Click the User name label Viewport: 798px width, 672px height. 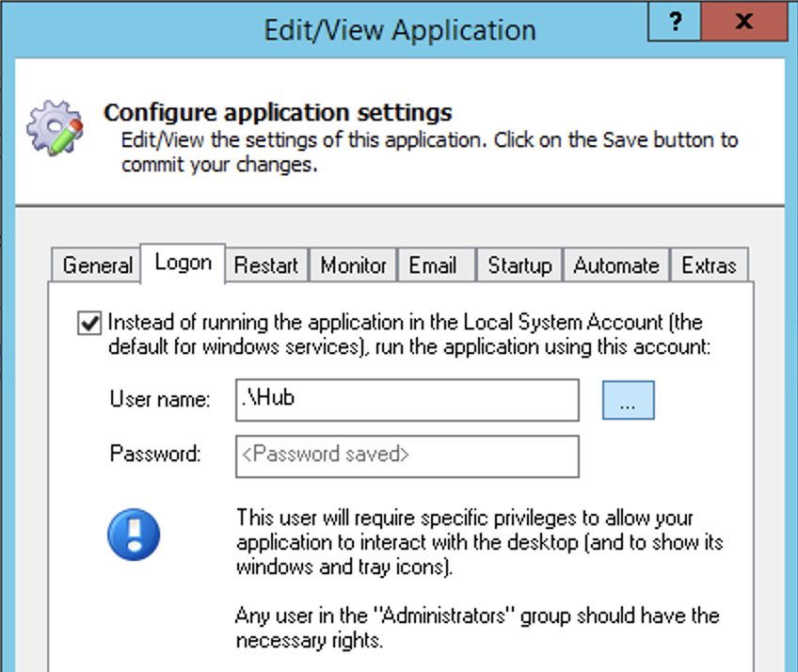[x=160, y=399]
